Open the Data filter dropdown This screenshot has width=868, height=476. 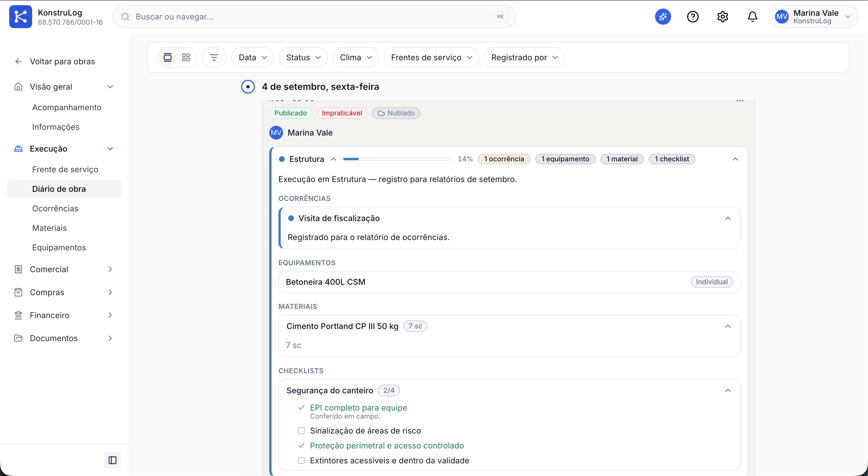pos(253,58)
